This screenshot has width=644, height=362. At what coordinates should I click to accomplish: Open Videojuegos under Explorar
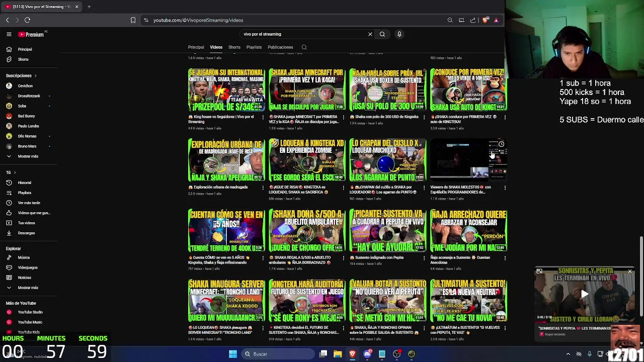point(28,267)
